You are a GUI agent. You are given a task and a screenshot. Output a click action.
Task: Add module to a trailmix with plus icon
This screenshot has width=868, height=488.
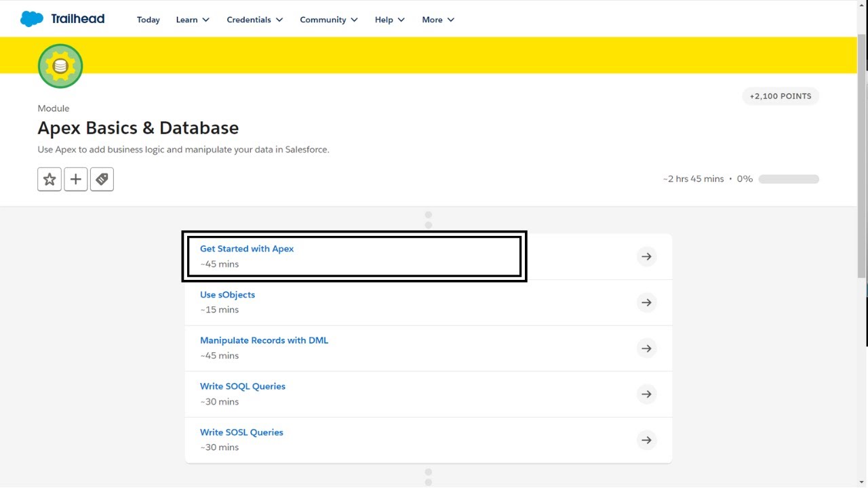[76, 179]
